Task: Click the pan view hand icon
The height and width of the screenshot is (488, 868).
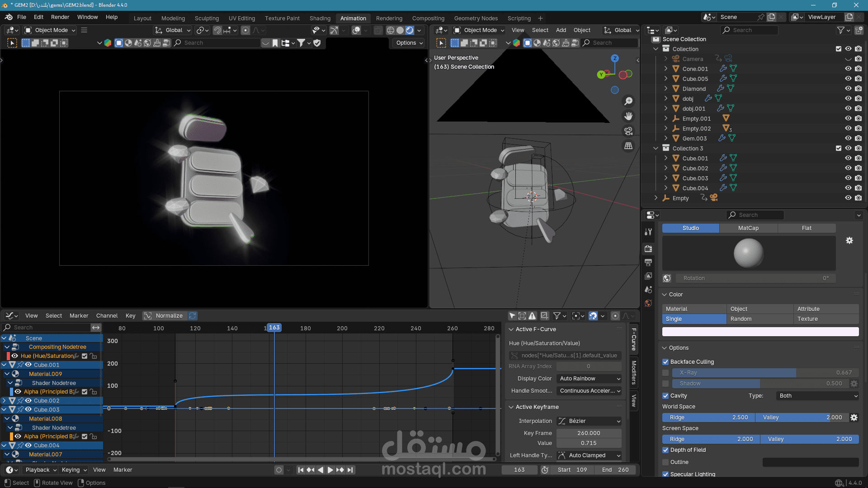Action: pyautogui.click(x=628, y=116)
